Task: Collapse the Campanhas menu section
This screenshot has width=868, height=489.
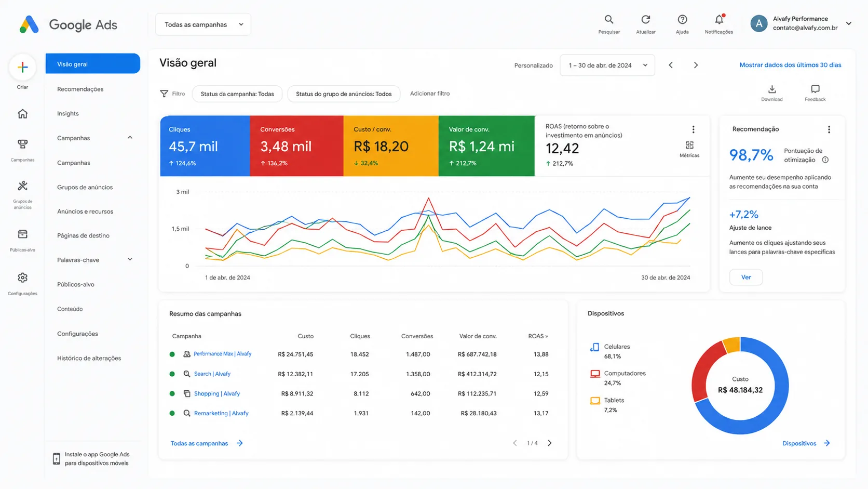Action: tap(130, 138)
